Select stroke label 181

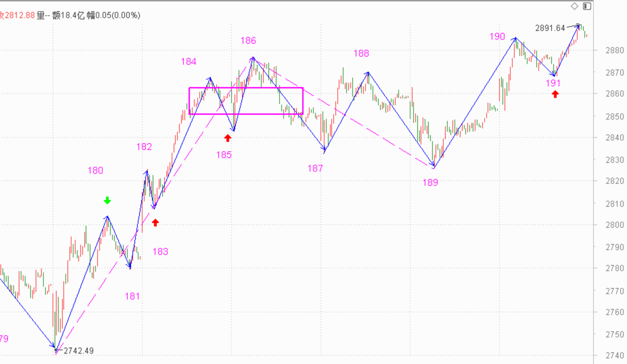[x=132, y=296]
